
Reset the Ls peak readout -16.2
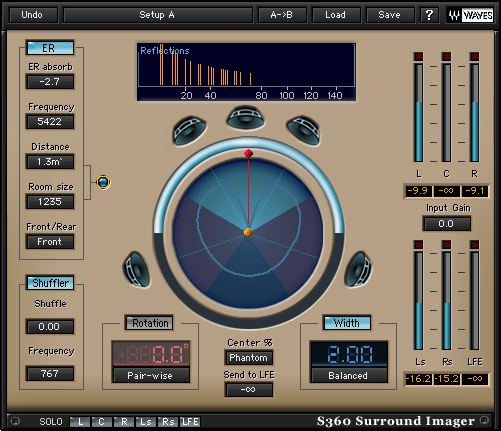pyautogui.click(x=418, y=379)
